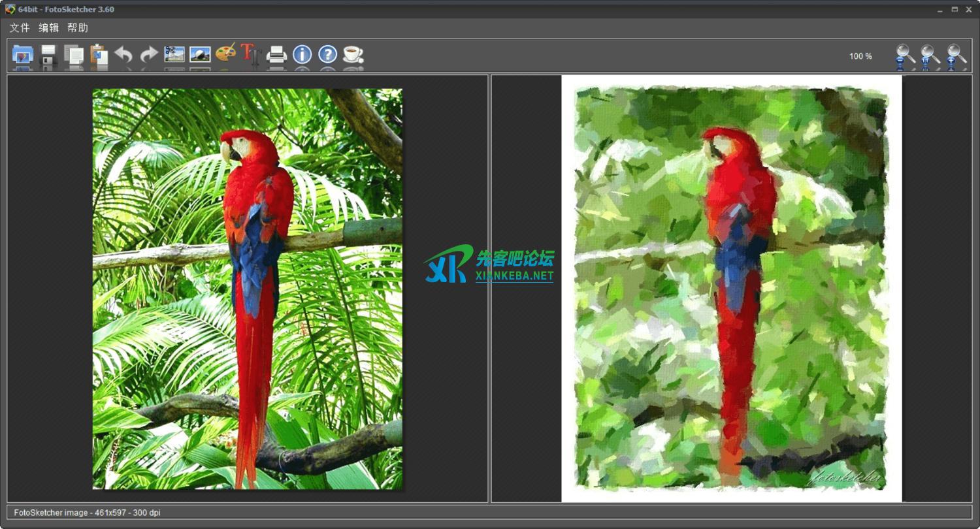Open the 编辑 menu
This screenshot has height=529, width=980.
pyautogui.click(x=48, y=27)
